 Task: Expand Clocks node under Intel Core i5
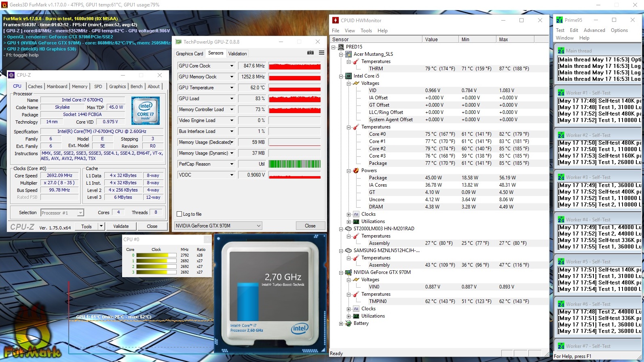[x=349, y=214]
